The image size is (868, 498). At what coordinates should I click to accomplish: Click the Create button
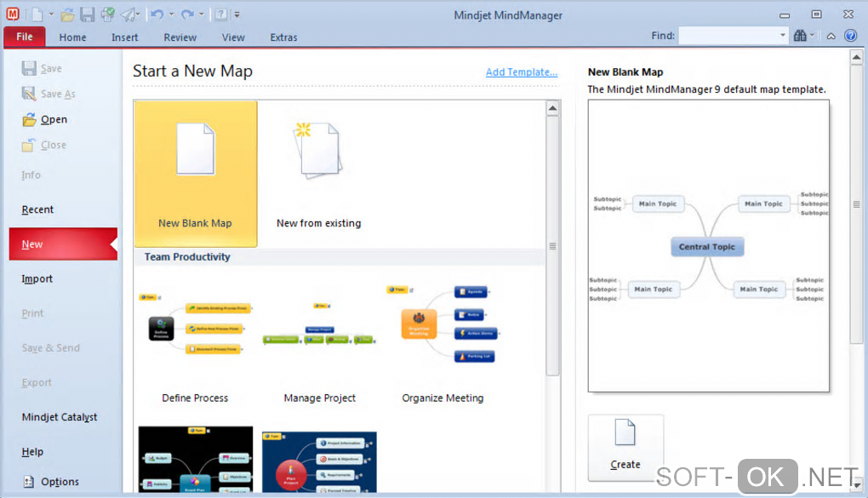[625, 448]
